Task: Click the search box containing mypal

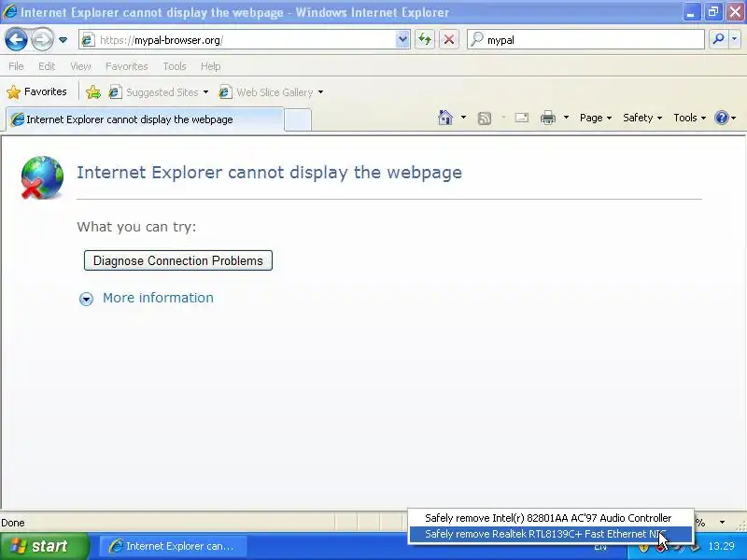Action: pos(585,40)
